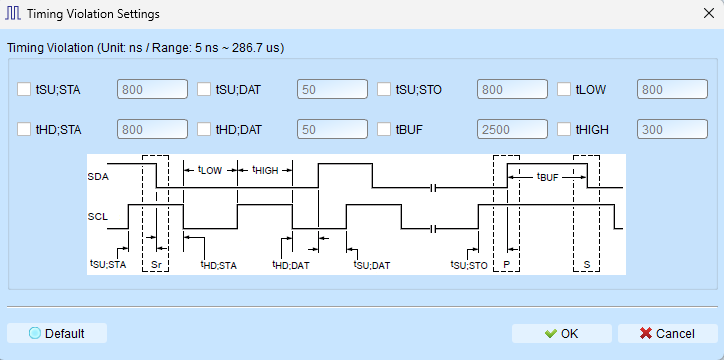Confirm settings with OK button

(561, 333)
